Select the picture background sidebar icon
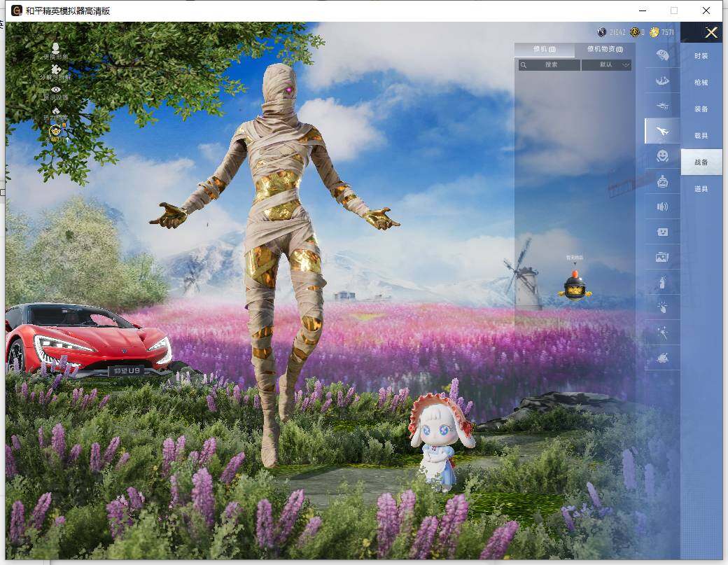Screen dimensions: 728x565 (662, 257)
